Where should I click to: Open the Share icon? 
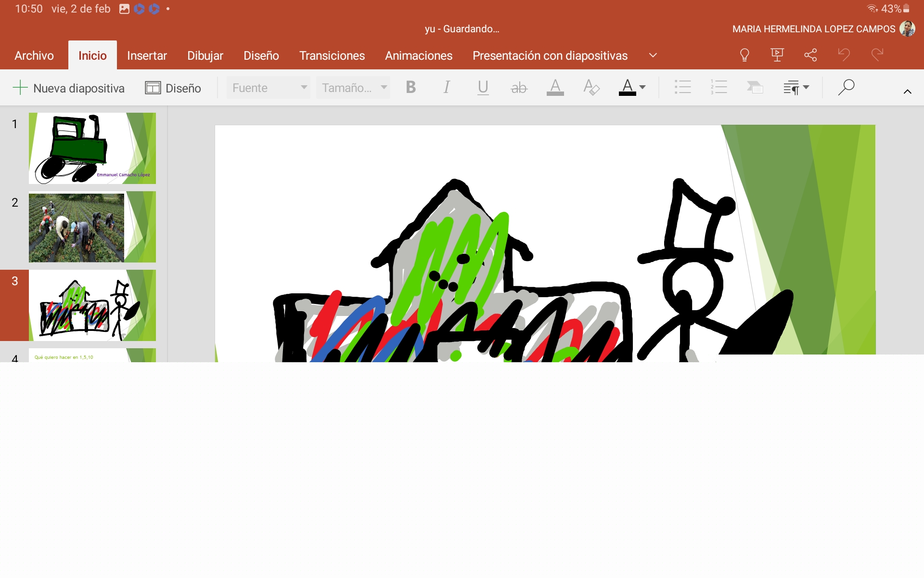(810, 55)
